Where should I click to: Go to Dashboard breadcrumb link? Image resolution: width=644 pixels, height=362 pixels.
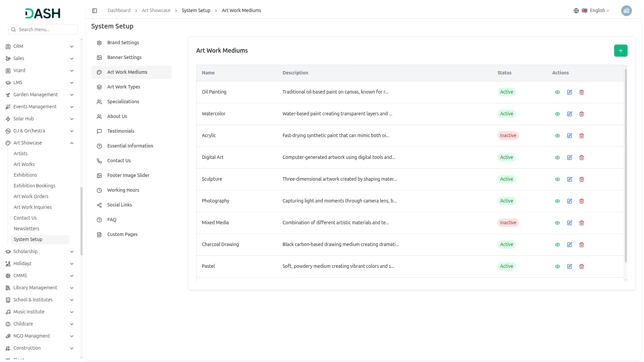[x=119, y=11]
